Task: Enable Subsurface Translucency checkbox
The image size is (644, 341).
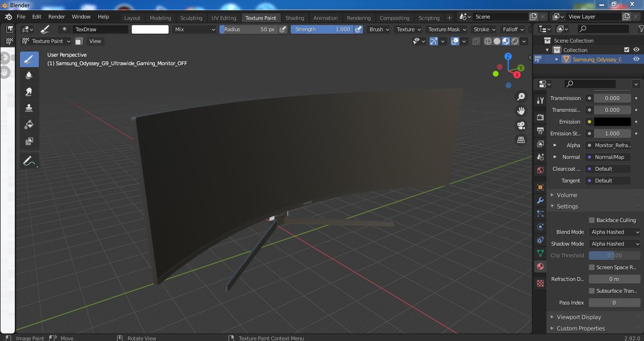Action: (592, 291)
